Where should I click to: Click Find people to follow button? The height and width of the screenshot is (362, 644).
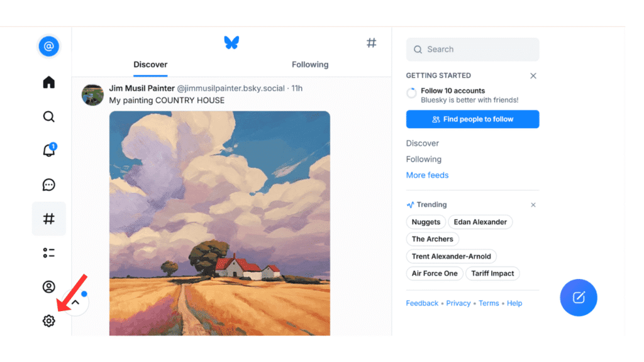(472, 119)
